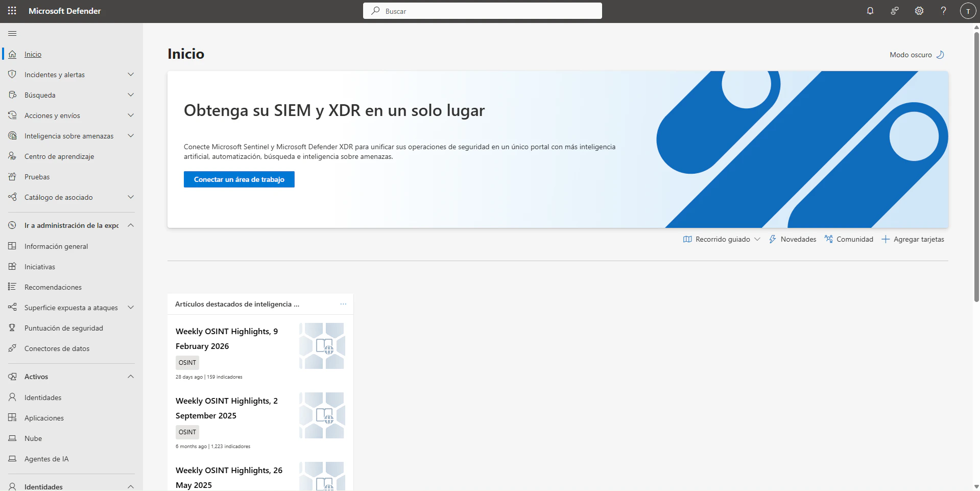Open Novedades with the lightning icon
Viewport: 980px width, 491px height.
793,239
